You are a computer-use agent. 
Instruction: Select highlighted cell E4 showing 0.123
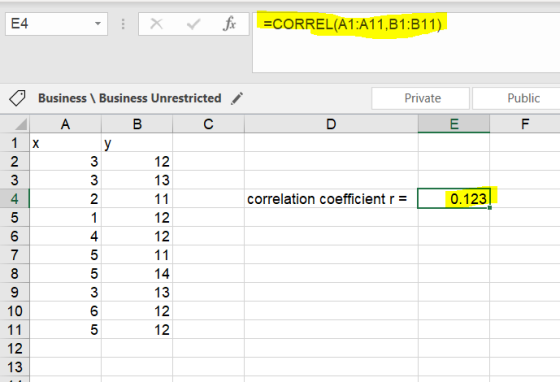pyautogui.click(x=454, y=199)
